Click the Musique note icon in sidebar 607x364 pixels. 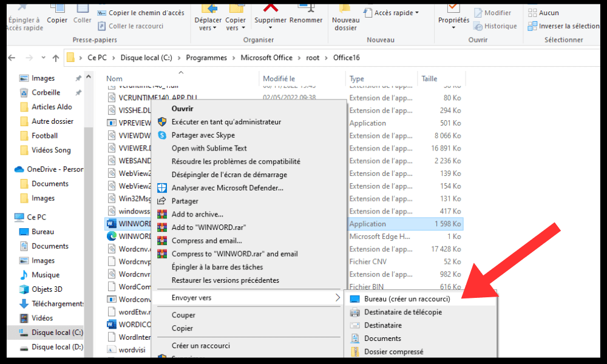(24, 275)
